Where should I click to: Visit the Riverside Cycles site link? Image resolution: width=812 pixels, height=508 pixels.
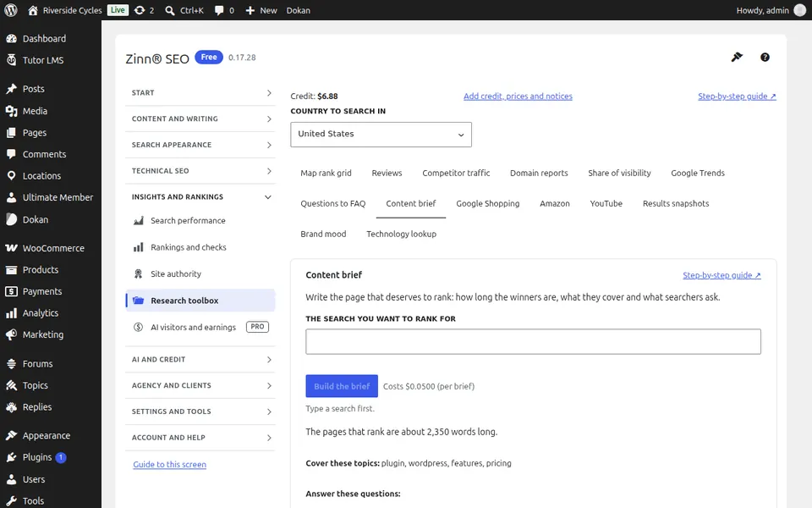[65, 10]
